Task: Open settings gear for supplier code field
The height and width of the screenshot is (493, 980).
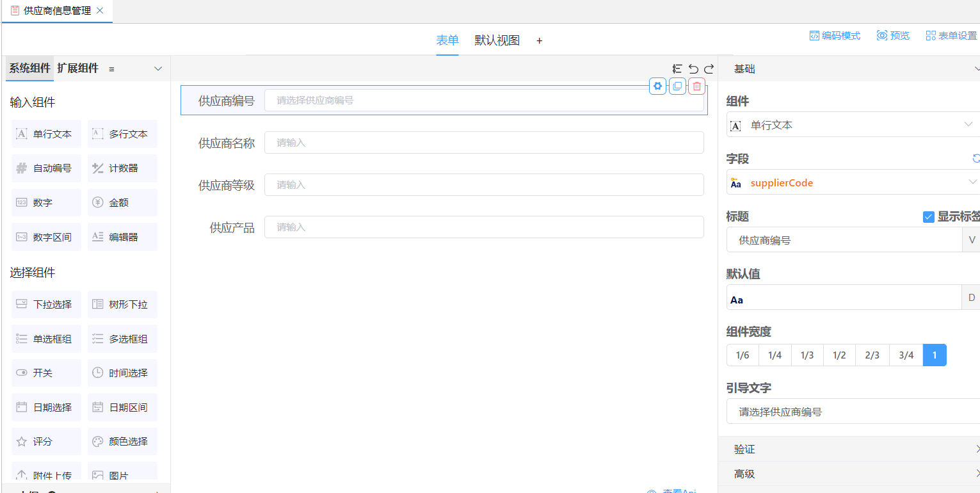Action: coord(657,86)
